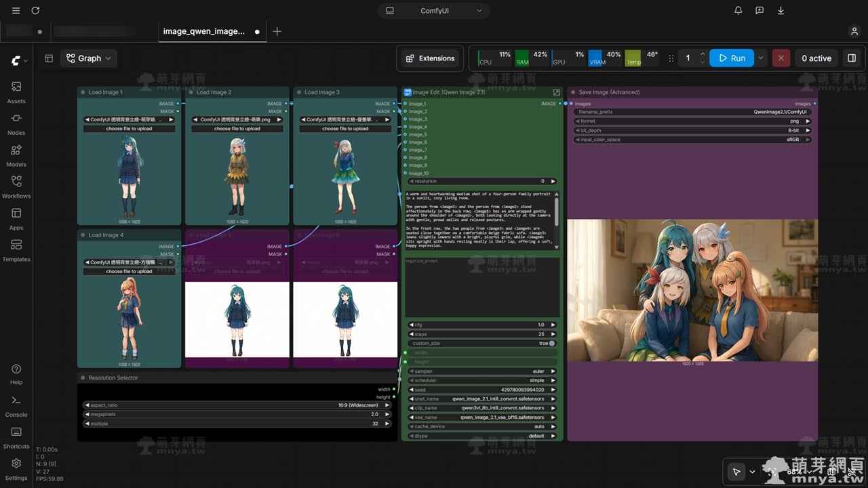Toggle the right side panel
Viewport: 868px width, 488px height.
pos(852,58)
